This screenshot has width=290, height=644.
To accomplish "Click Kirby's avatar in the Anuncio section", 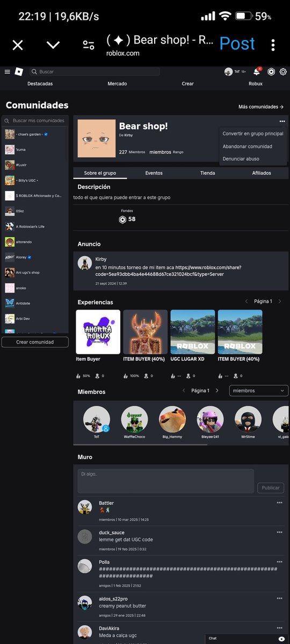I will [84, 262].
